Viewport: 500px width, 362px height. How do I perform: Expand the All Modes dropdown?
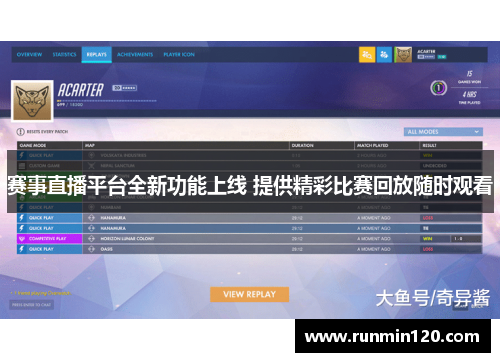pyautogui.click(x=443, y=132)
